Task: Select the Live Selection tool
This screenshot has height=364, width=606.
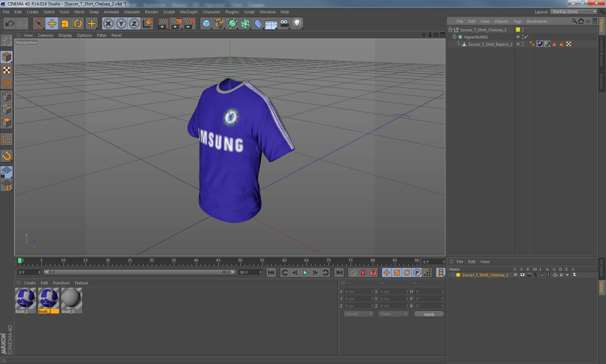Action: (x=39, y=24)
